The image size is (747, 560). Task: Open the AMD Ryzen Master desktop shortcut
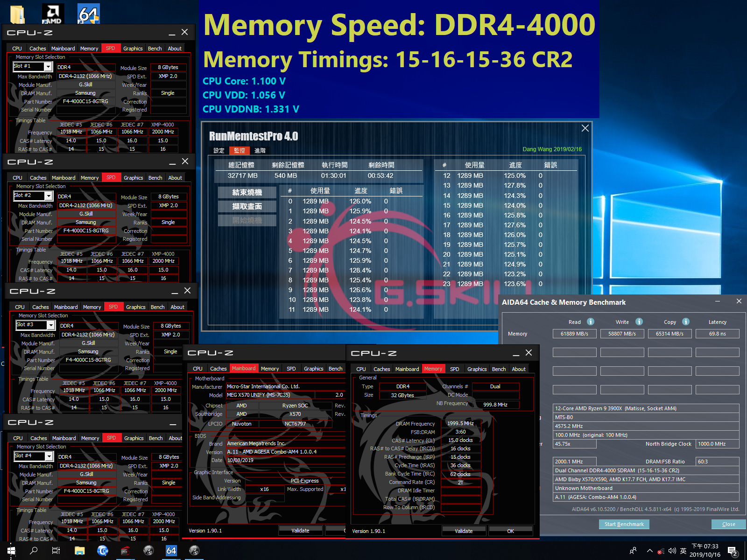tap(52, 12)
